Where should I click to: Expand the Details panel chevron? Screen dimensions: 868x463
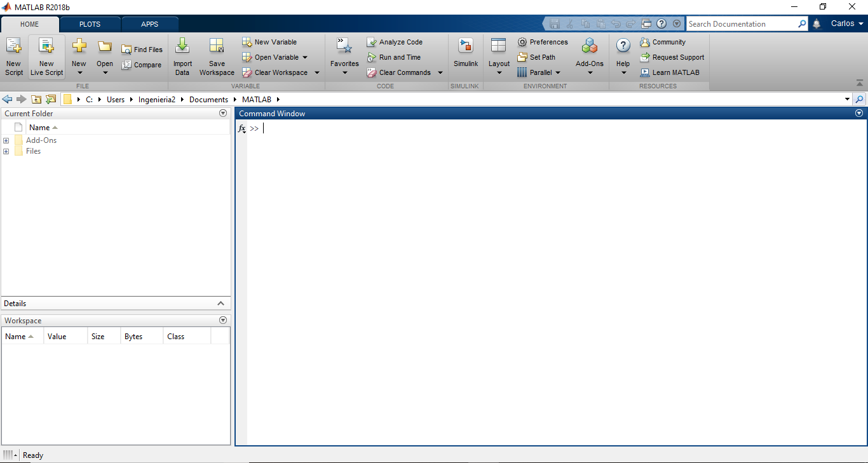pos(221,304)
